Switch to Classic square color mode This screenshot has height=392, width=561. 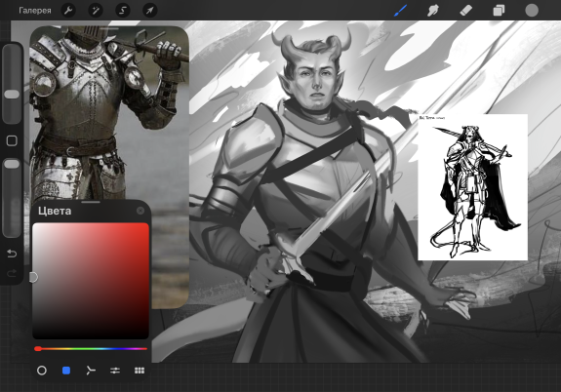click(x=66, y=371)
